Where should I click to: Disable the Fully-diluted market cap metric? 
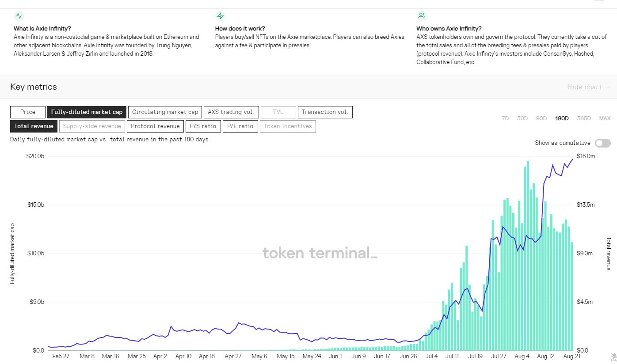click(x=87, y=112)
